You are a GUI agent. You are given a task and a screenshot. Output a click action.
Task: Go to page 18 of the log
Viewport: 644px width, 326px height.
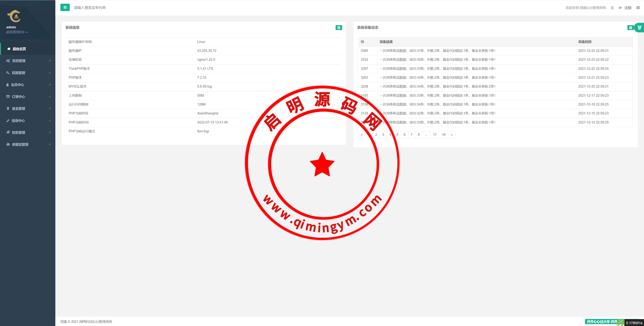pyautogui.click(x=443, y=135)
